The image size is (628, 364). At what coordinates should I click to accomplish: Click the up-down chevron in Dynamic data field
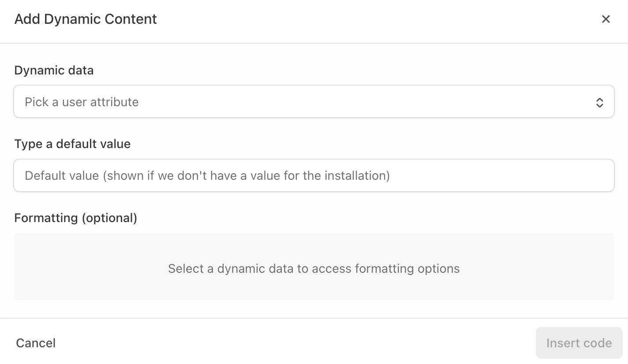pyautogui.click(x=599, y=102)
